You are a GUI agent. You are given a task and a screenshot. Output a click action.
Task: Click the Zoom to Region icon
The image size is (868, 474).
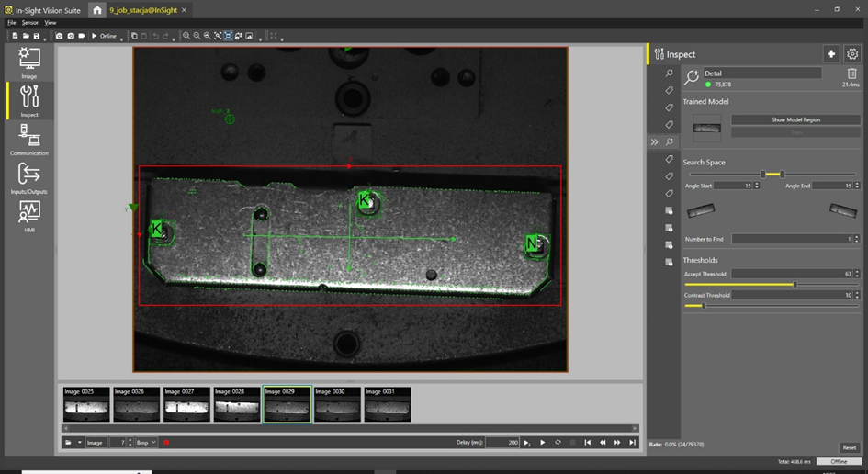[x=218, y=36]
